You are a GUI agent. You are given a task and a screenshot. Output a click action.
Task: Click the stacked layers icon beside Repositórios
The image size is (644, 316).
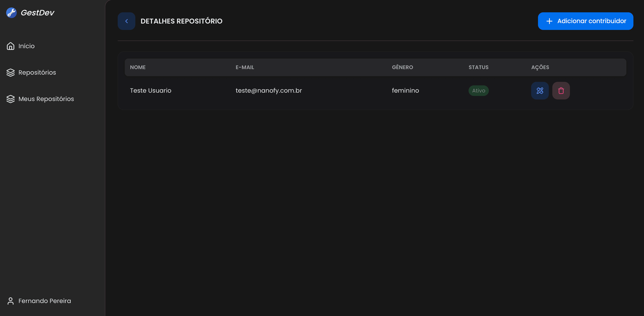(x=11, y=73)
